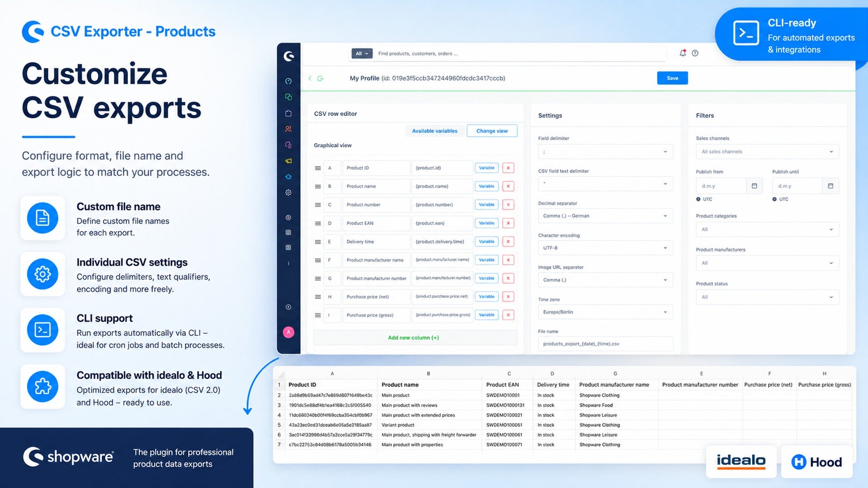Screen dimensions: 868x488
Task: Click the Shopware logo atop the sidebar
Action: point(289,56)
